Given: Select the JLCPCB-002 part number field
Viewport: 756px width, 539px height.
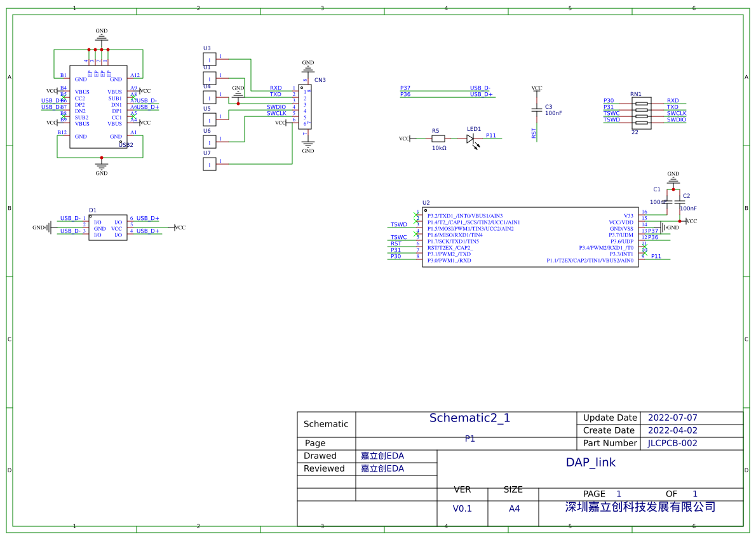Looking at the screenshot, I should click(672, 443).
